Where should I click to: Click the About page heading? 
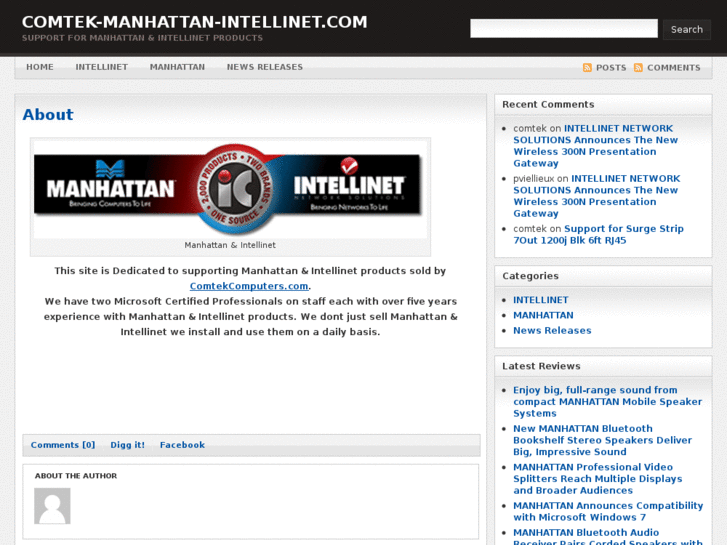48,115
